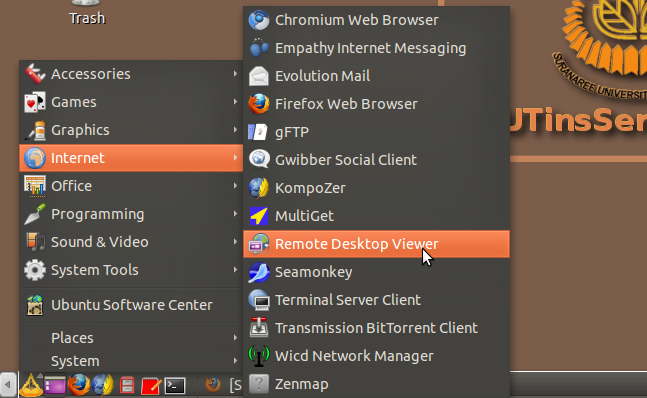Open Evolution Mail
The width and height of the screenshot is (647, 398).
376,76
